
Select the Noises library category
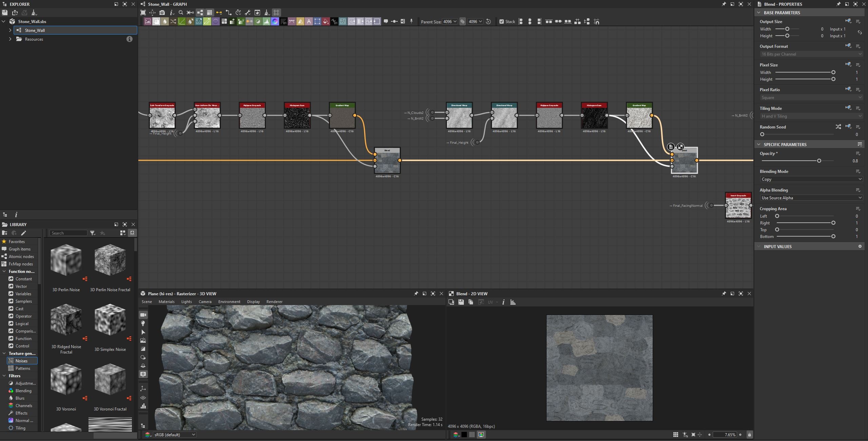click(22, 361)
